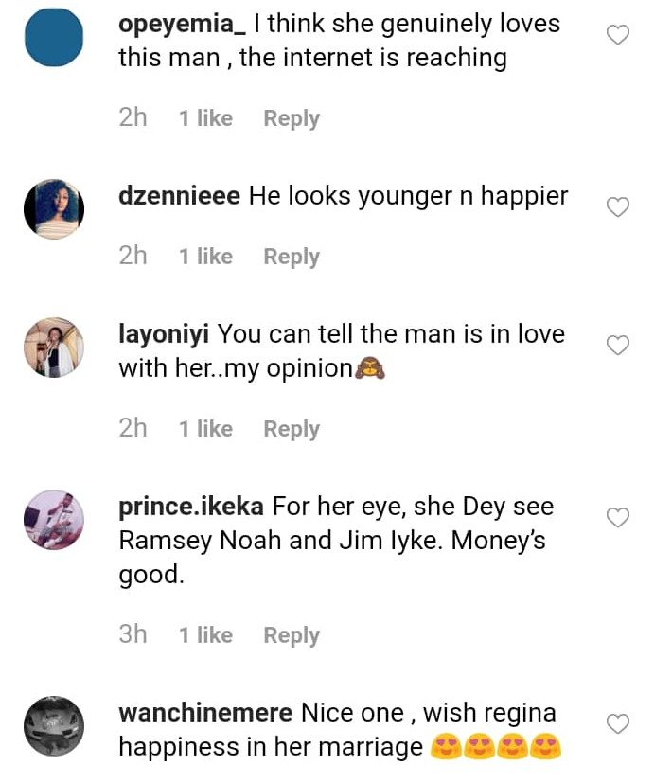The image size is (672, 784).
Task: Open the prince.ikeka username link
Action: (192, 507)
